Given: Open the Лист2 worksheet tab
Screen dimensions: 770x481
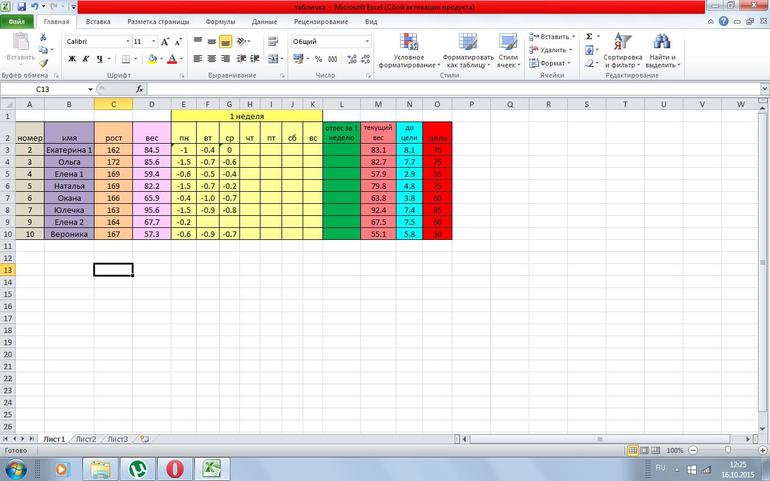Looking at the screenshot, I should pyautogui.click(x=86, y=438).
